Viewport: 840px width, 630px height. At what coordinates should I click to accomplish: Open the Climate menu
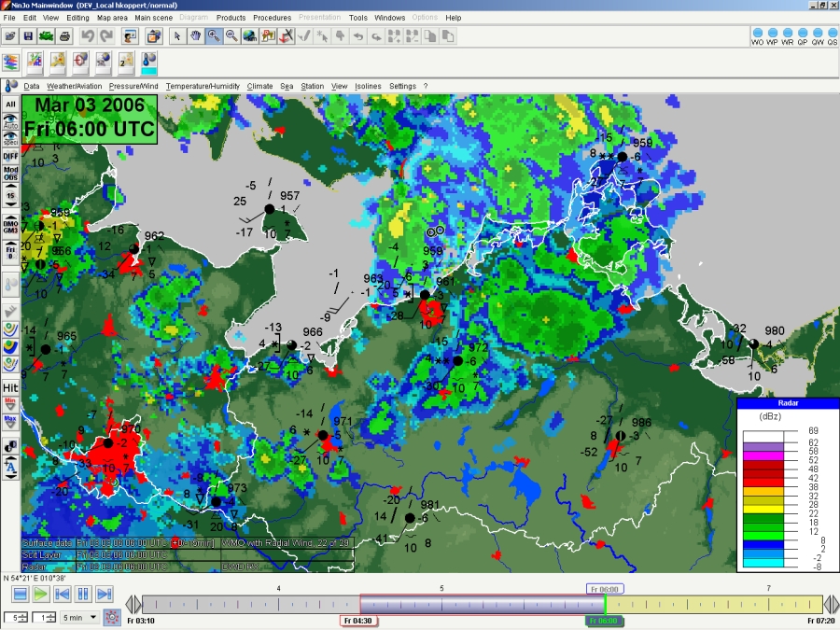259,86
